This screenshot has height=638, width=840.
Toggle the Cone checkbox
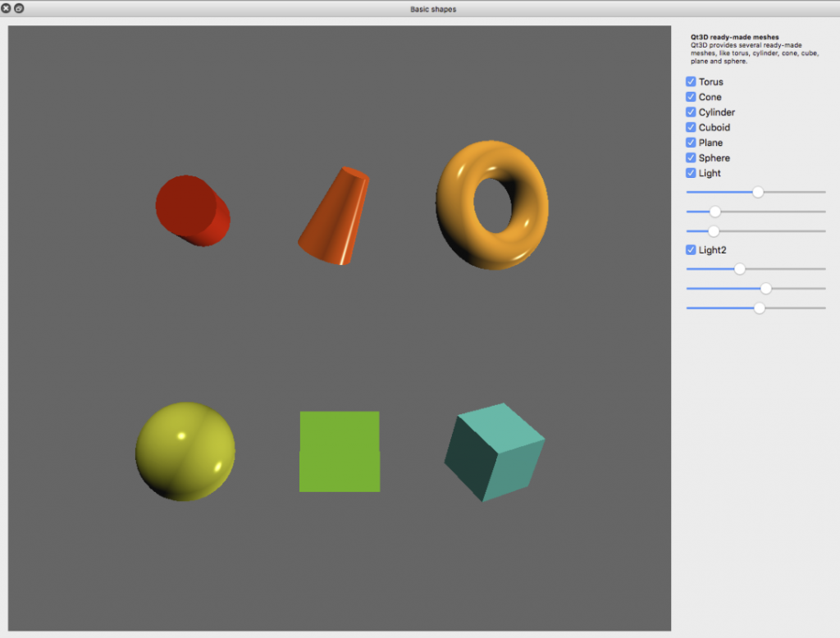click(691, 97)
